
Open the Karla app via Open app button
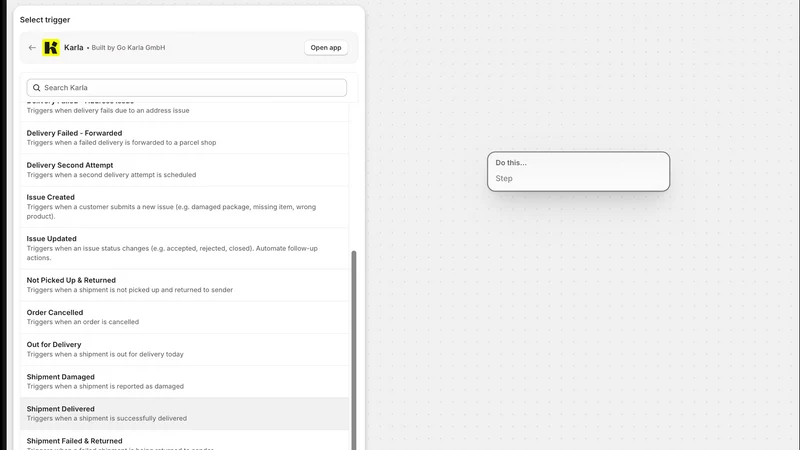tap(326, 47)
